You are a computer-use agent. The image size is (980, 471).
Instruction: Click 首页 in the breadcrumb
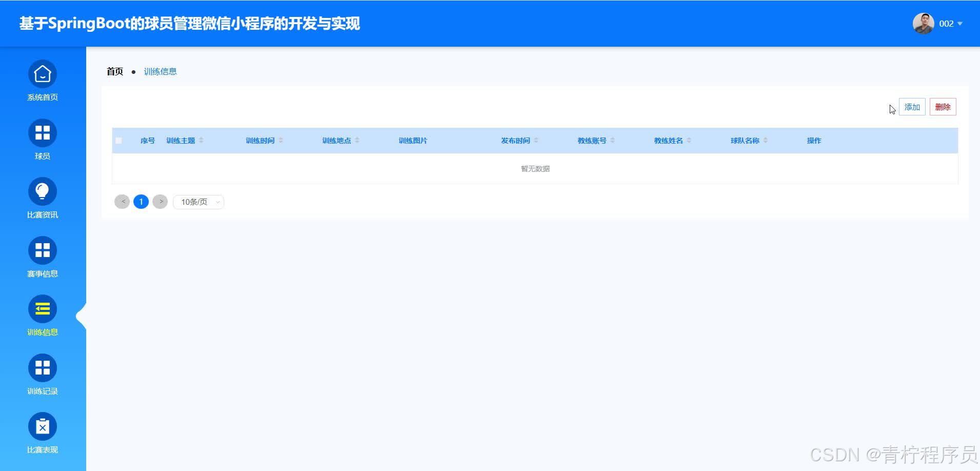(115, 71)
